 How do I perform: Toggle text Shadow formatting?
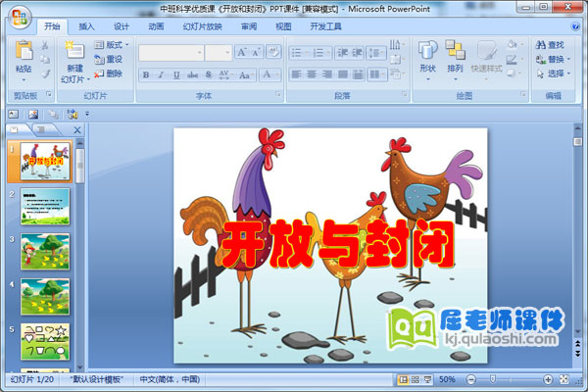click(x=209, y=74)
